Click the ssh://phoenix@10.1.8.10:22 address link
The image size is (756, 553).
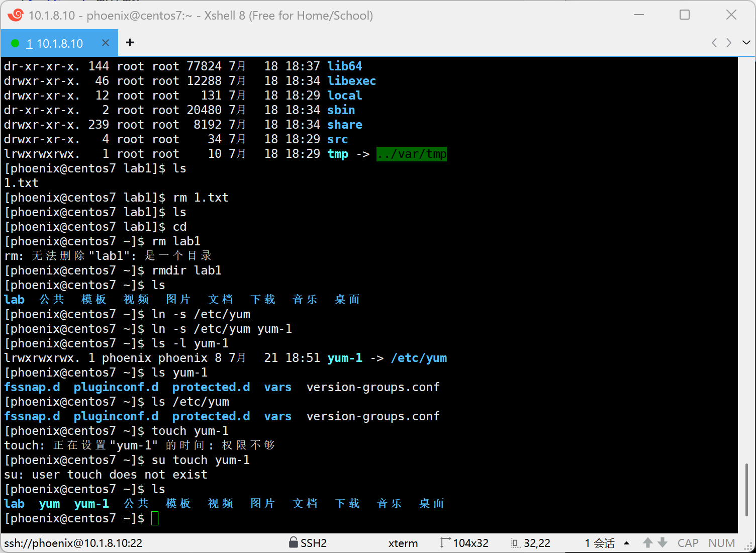coord(73,543)
